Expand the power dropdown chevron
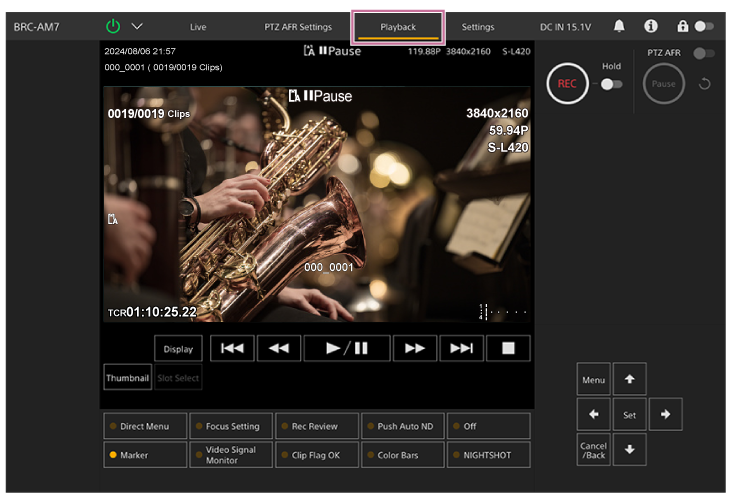This screenshot has width=730, height=500. 137,26
